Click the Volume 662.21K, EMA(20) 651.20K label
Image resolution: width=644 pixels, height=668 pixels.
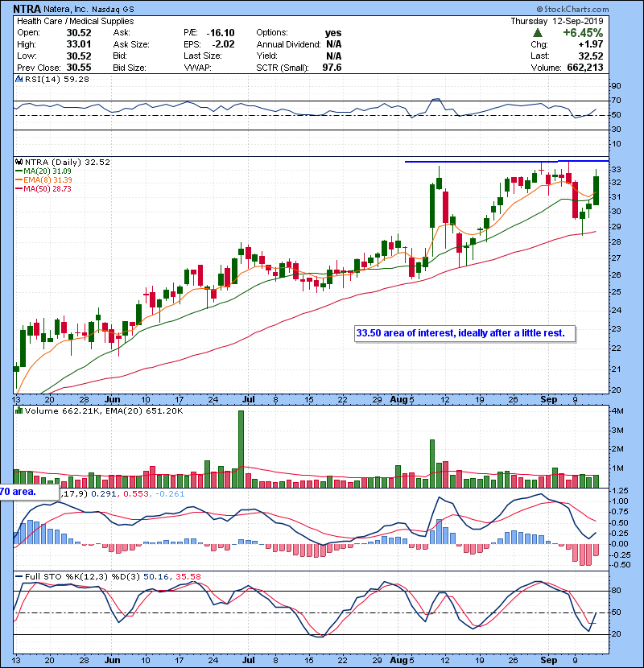(x=104, y=411)
